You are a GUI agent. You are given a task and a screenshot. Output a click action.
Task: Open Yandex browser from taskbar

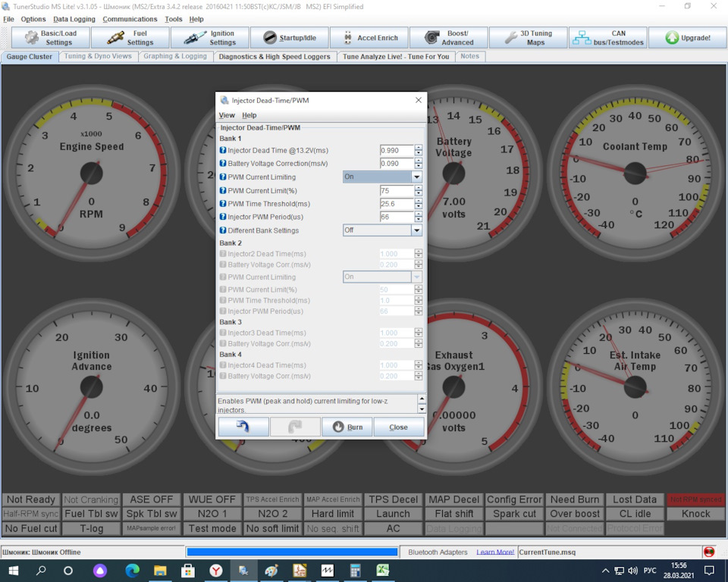(216, 571)
